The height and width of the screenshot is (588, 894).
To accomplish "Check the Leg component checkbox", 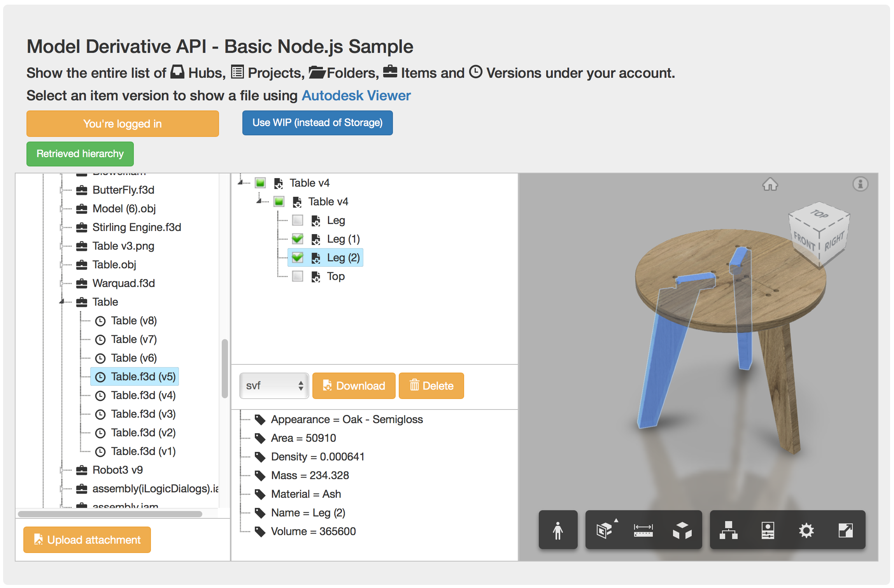I will pos(298,220).
